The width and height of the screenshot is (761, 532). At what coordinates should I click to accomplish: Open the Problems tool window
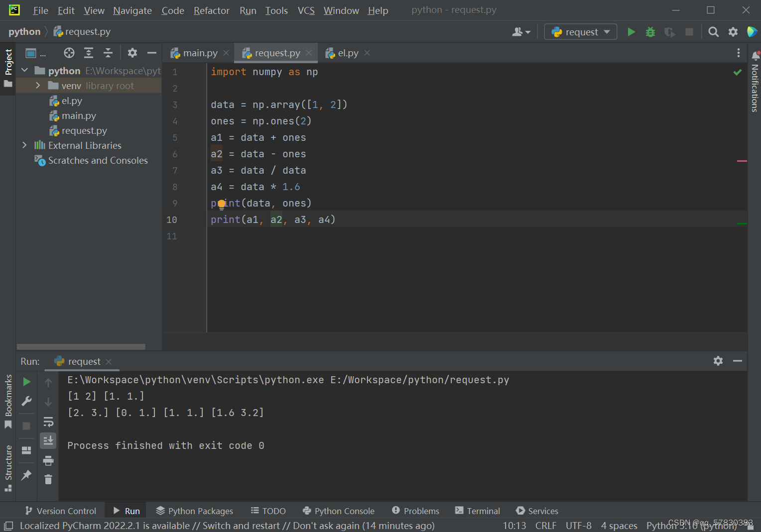[416, 511]
